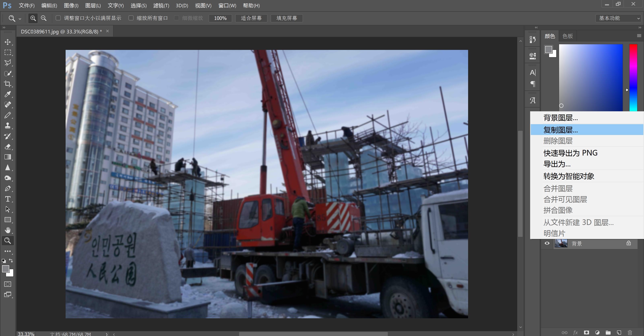Screen dimensions: 644x336
Task: Select the Eyedropper tool
Action: 7,94
